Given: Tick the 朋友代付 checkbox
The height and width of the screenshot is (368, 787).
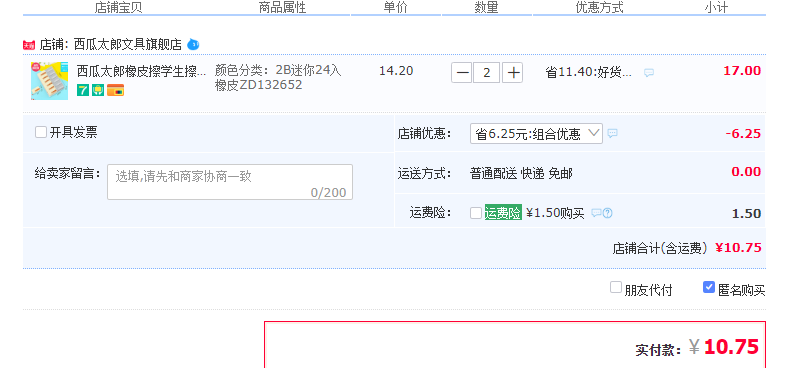Looking at the screenshot, I should point(616,288).
